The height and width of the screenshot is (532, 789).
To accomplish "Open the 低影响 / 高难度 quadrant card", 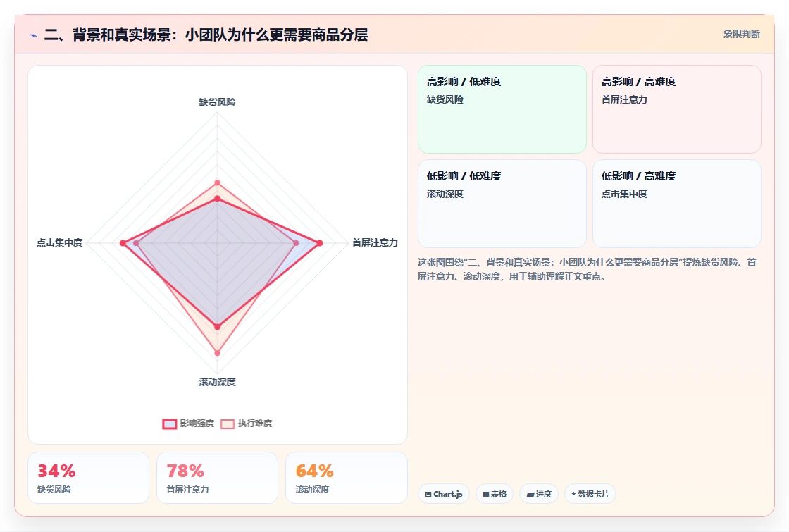I will pos(677,204).
